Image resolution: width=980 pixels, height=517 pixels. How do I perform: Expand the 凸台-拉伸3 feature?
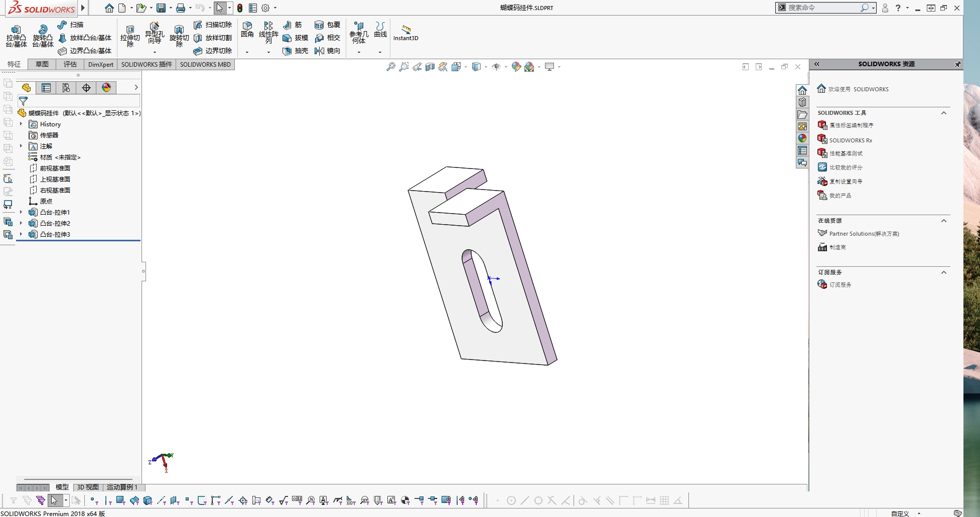pyautogui.click(x=21, y=234)
